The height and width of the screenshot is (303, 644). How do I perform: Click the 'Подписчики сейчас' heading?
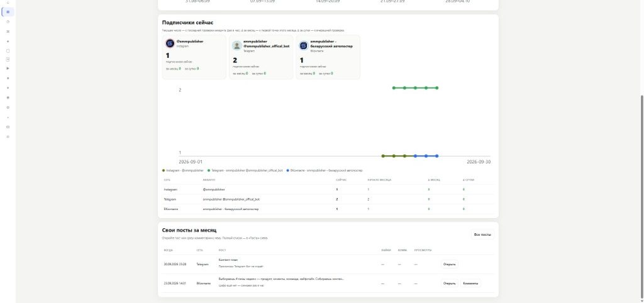coord(187,23)
